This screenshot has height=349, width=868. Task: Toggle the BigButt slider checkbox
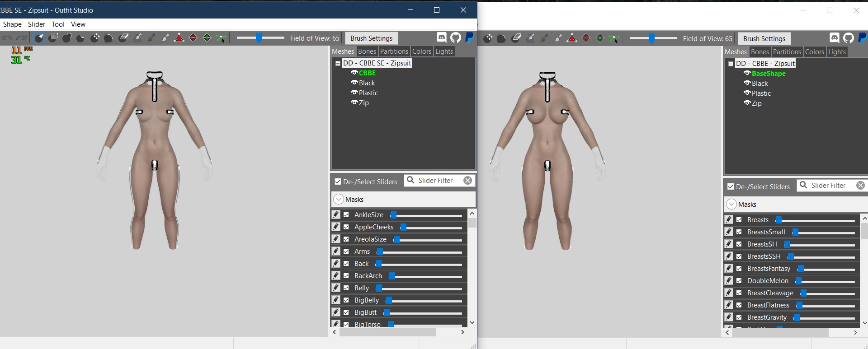(346, 312)
